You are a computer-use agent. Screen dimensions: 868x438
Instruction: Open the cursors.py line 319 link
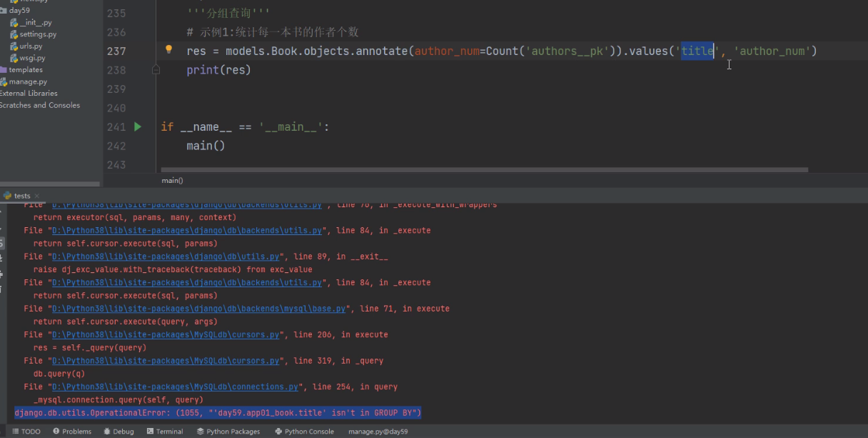[x=165, y=361]
